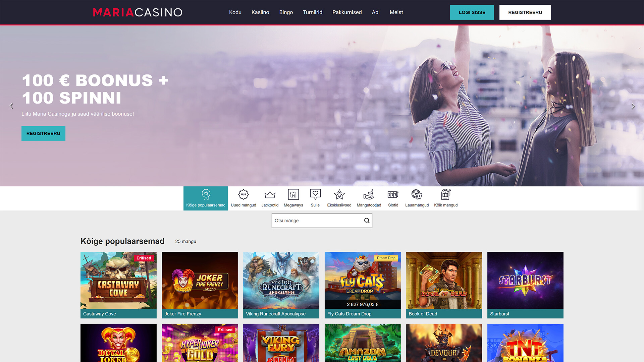Select the Eksklusiivsed star icon

[339, 194]
